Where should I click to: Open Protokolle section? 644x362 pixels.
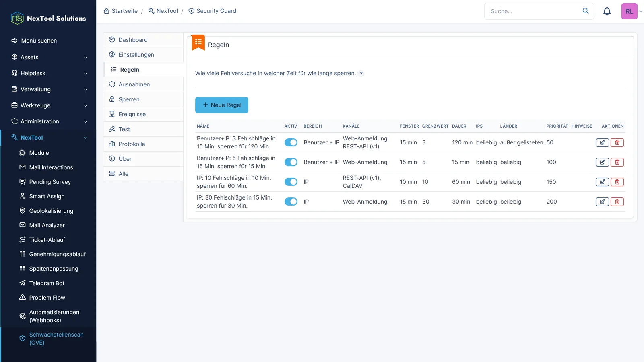(143, 144)
